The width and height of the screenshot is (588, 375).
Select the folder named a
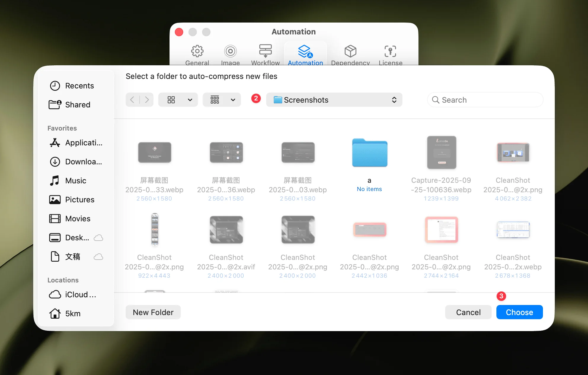pyautogui.click(x=369, y=153)
